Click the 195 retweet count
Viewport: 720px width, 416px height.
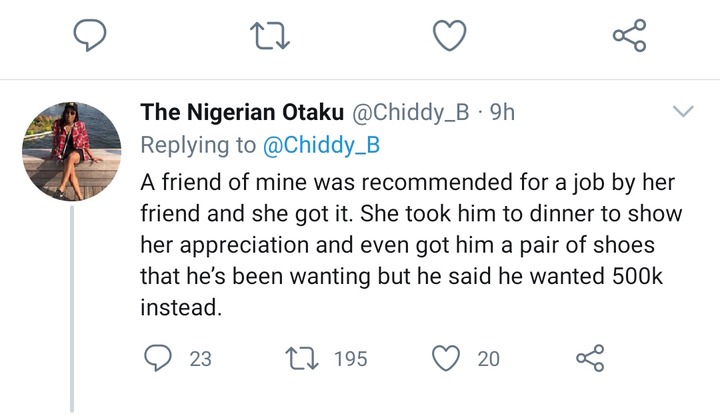[x=351, y=359]
